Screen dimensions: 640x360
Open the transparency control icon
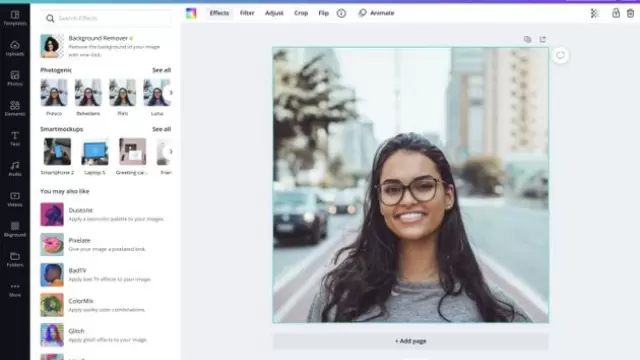click(594, 13)
